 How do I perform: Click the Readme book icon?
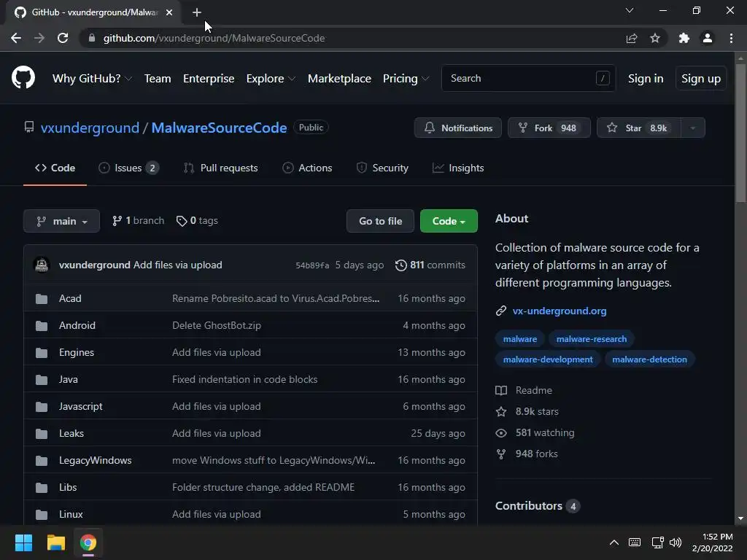tap(501, 391)
